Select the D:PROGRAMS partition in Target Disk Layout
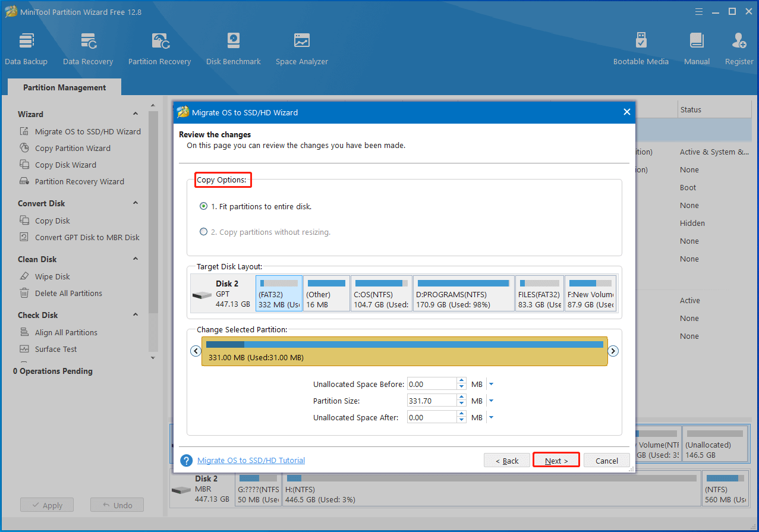The width and height of the screenshot is (759, 532). (x=464, y=292)
